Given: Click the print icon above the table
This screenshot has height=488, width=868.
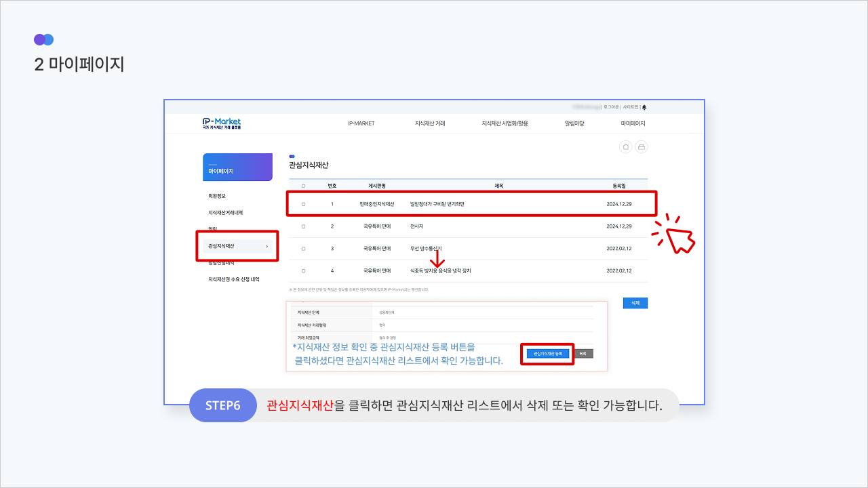Looking at the screenshot, I should (641, 147).
